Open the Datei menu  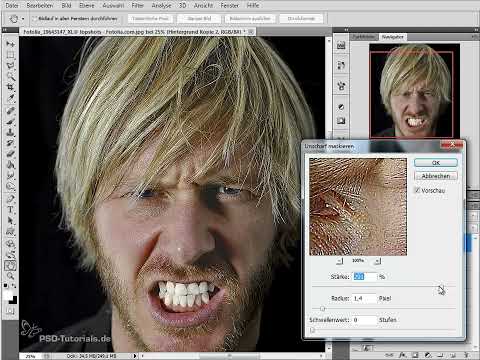tap(12, 5)
